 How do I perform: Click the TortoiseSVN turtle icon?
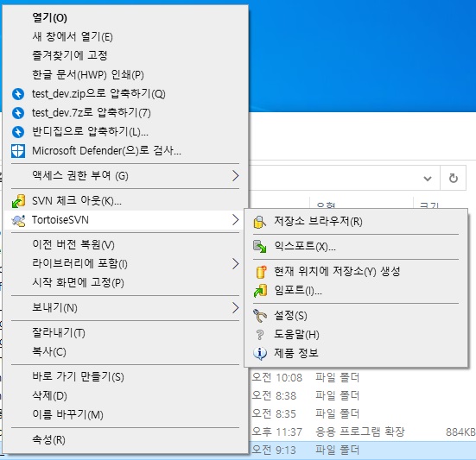(x=18, y=220)
